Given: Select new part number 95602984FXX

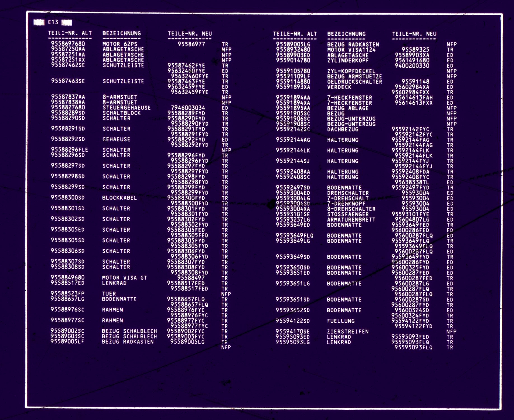Looking at the screenshot, I should pyautogui.click(x=410, y=92).
